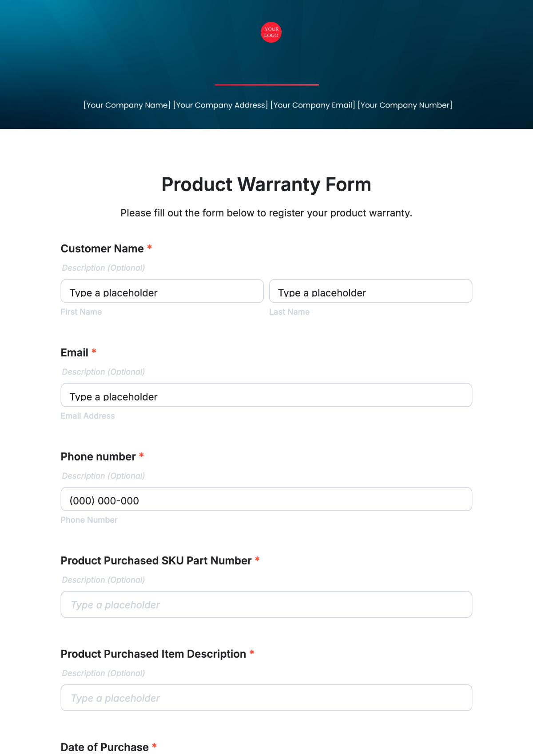Click the Email Address input field
Viewport: 533px width, 756px height.
click(x=266, y=396)
